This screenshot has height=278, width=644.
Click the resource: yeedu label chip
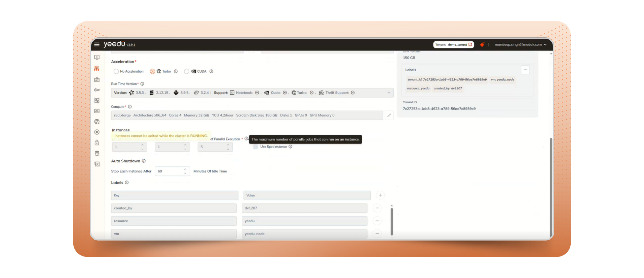(418, 88)
